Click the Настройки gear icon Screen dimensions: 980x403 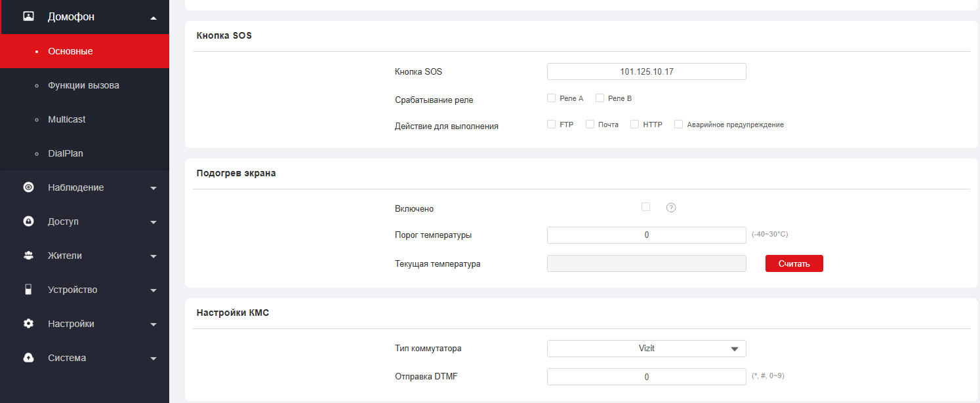(28, 324)
